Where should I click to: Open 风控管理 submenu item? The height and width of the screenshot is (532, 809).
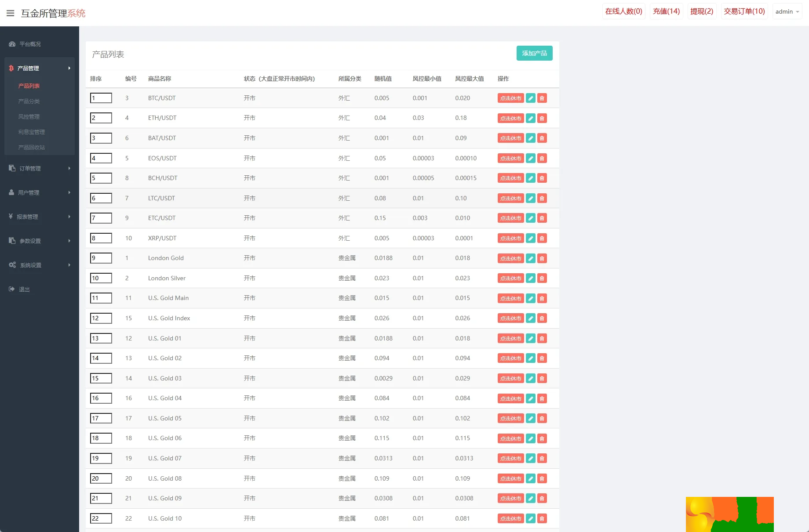(x=29, y=116)
